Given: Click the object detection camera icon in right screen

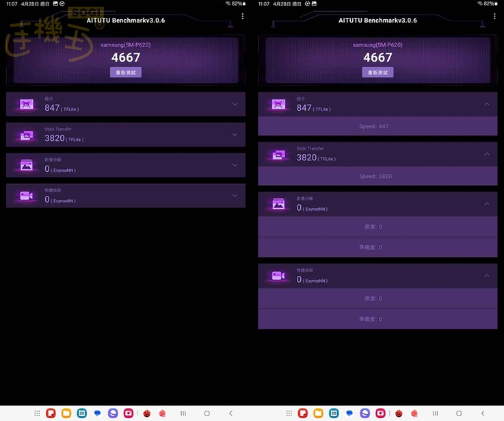Looking at the screenshot, I should coord(278,276).
